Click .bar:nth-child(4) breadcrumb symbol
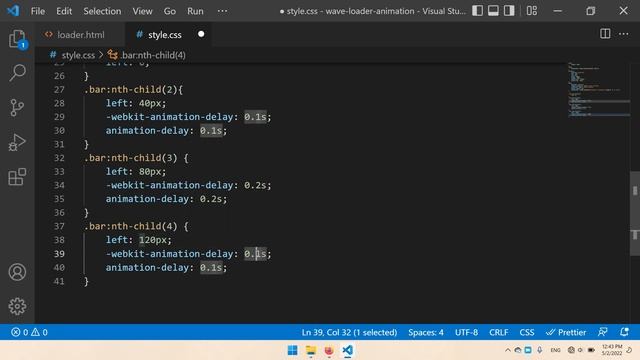 coord(153,55)
